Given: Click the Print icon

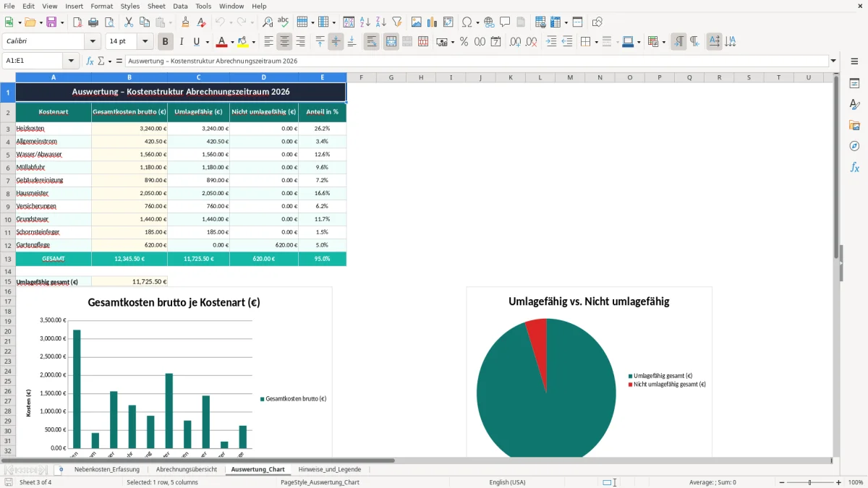Looking at the screenshot, I should click(x=93, y=22).
